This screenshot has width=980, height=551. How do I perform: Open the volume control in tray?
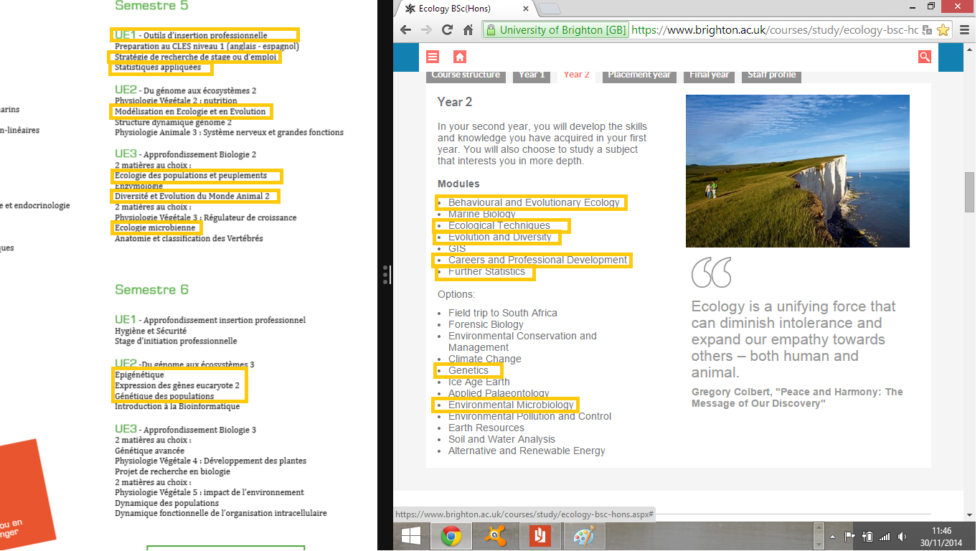point(902,536)
